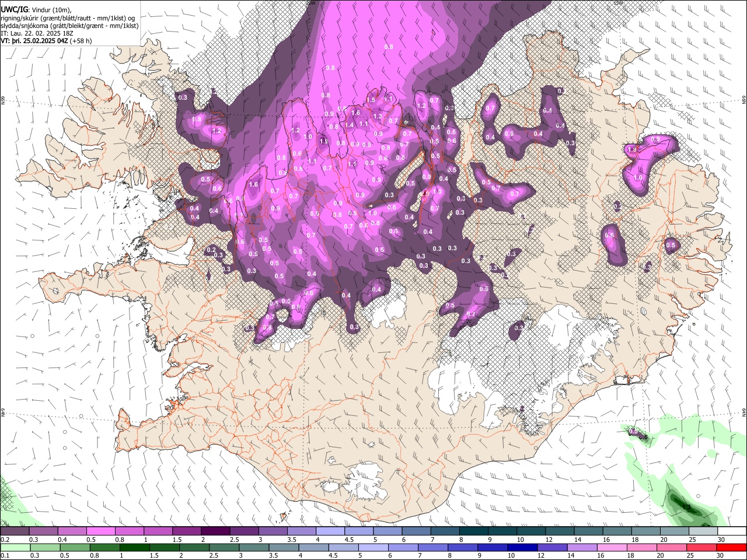Click the "UWC/IG: Vindur (10m)," title line
747x560 pixels.
[36, 10]
